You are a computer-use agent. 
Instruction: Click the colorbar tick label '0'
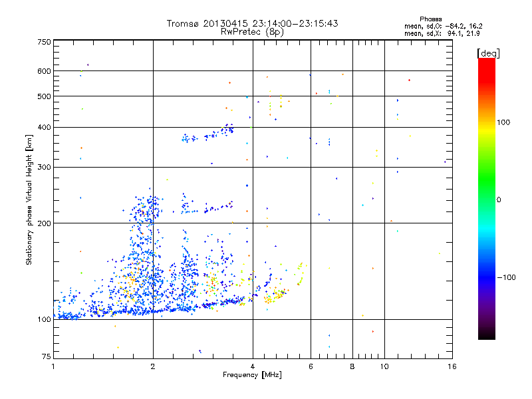click(x=499, y=200)
